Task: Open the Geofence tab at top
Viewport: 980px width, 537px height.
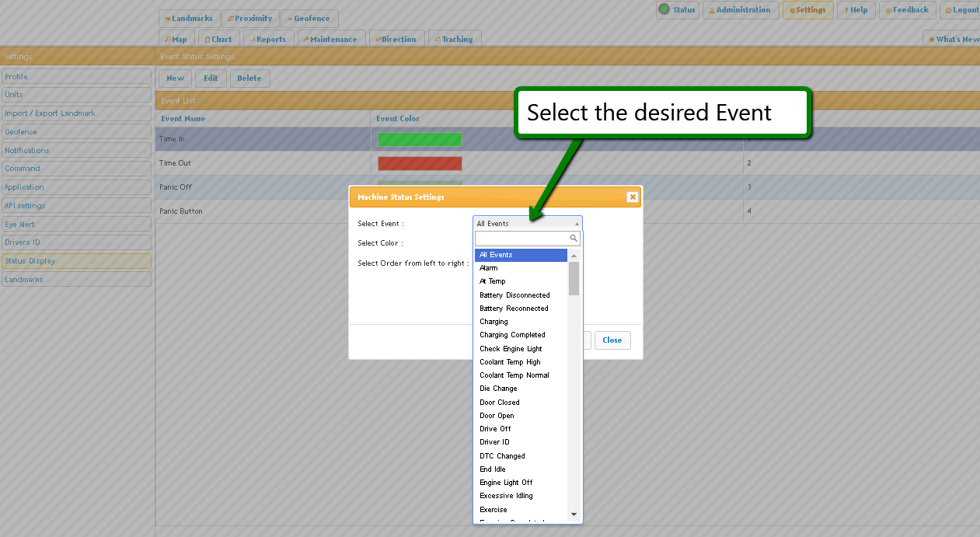Action: coord(309,19)
